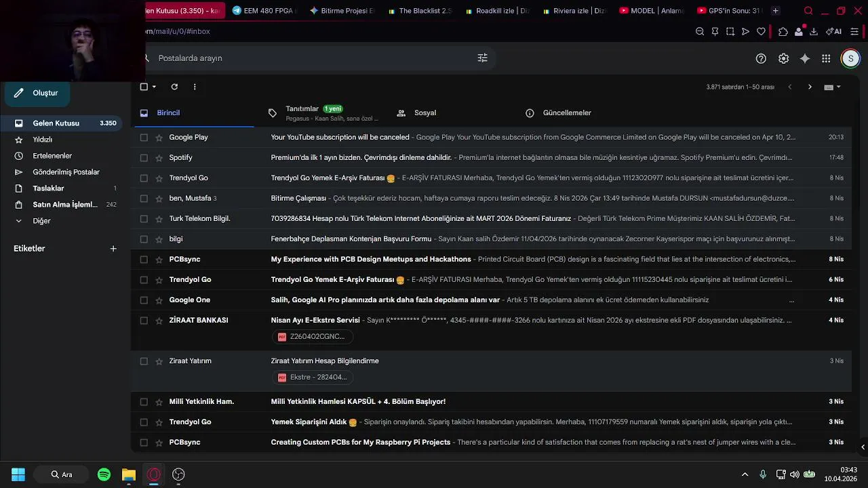Switch to the EEM 480 FPGA browser tab

tap(264, 11)
